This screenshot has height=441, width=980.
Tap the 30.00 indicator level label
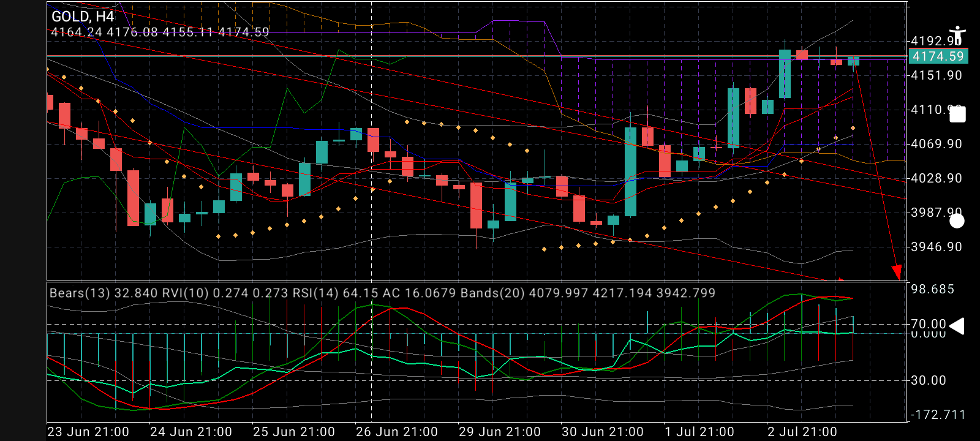coord(929,380)
